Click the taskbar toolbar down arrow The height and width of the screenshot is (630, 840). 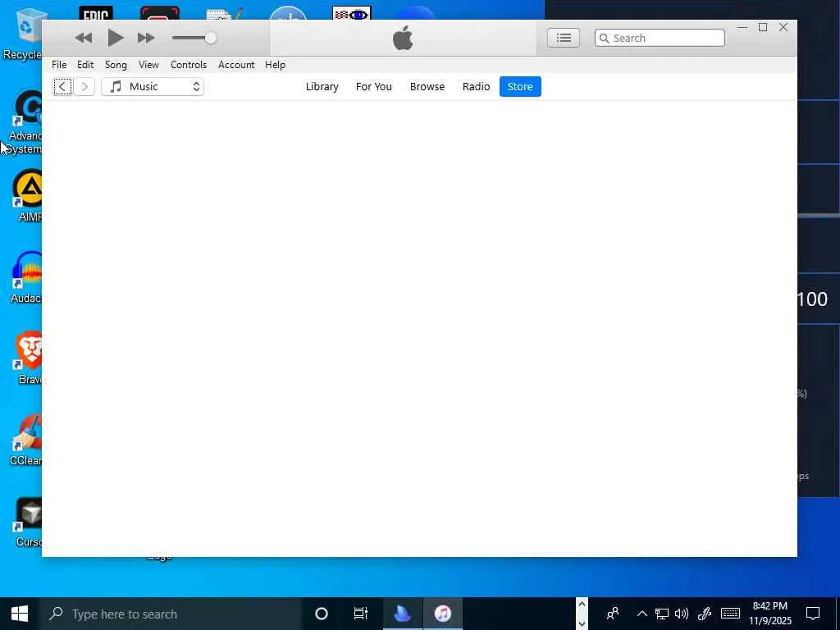[582, 623]
